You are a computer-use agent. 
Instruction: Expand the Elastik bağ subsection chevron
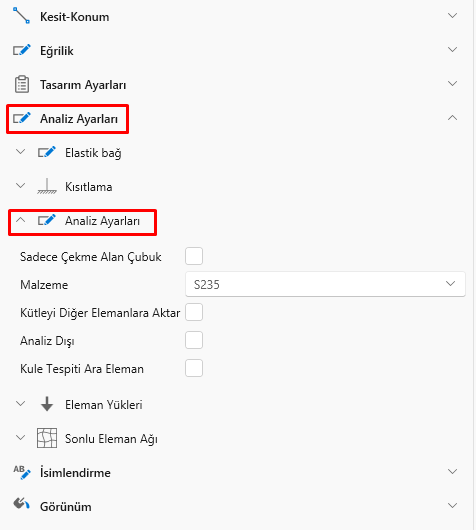coord(21,152)
